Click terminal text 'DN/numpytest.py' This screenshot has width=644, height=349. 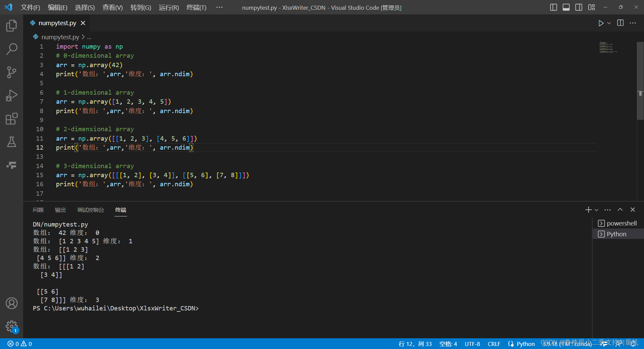[x=60, y=225]
